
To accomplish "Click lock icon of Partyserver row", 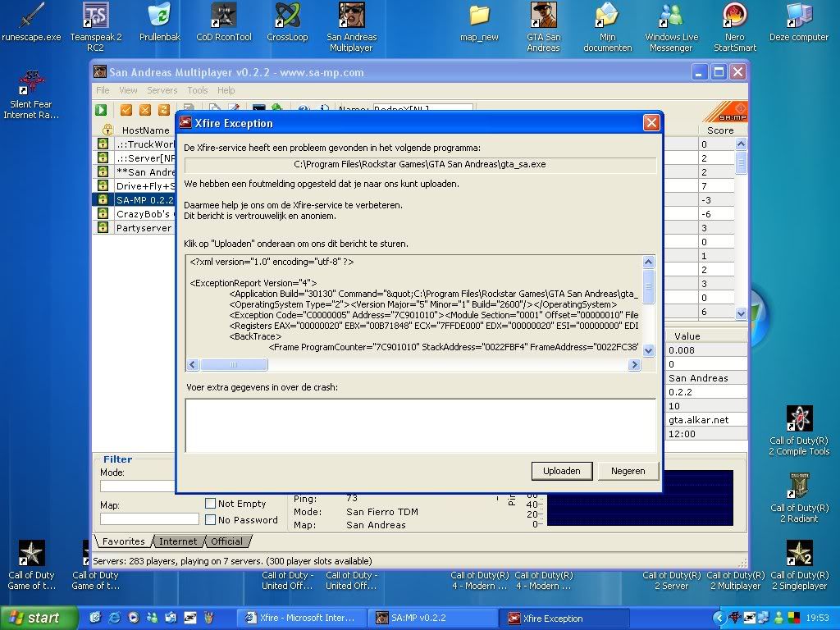I will [103, 227].
